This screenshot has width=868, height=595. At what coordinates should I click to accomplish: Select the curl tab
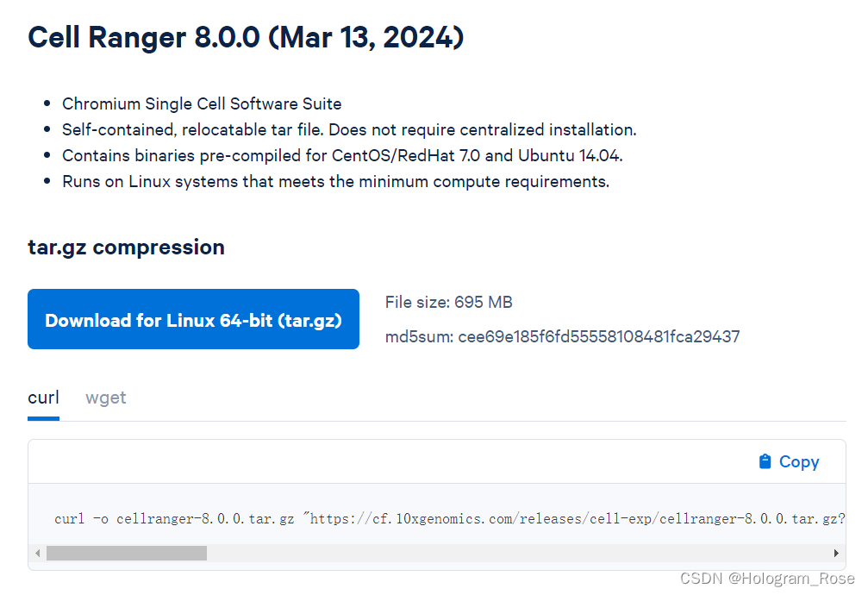pos(43,398)
